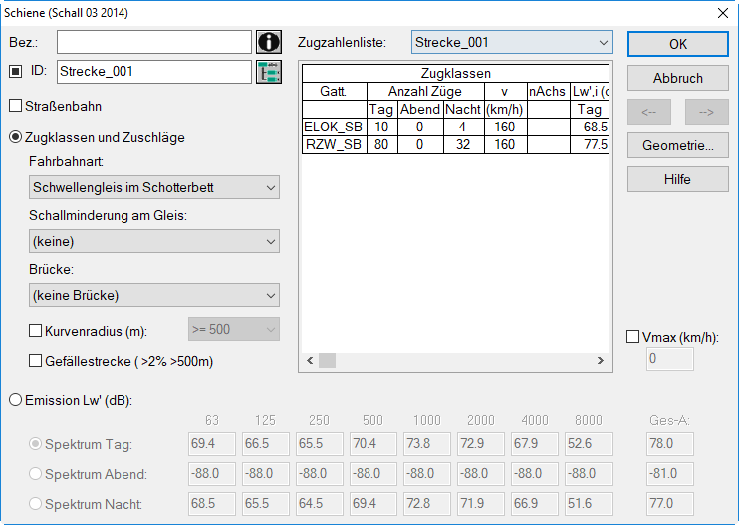
Task: Click Tag count 80 in RZW_SB row
Action: (382, 144)
